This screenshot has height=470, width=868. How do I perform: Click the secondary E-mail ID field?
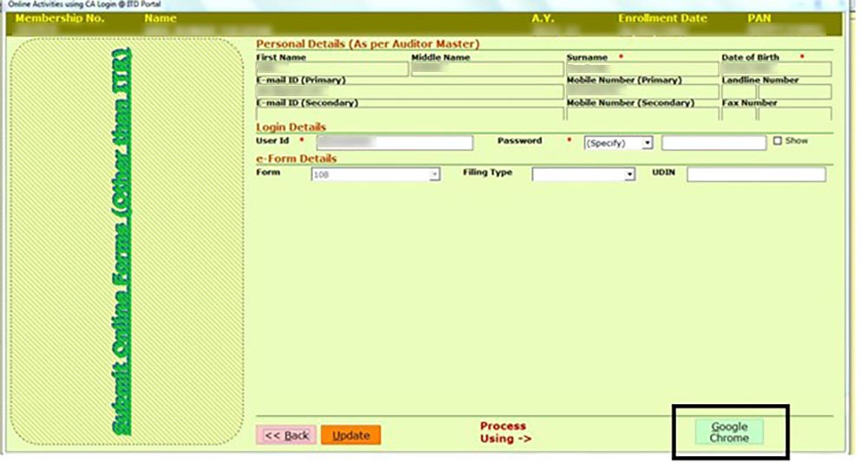[409, 114]
